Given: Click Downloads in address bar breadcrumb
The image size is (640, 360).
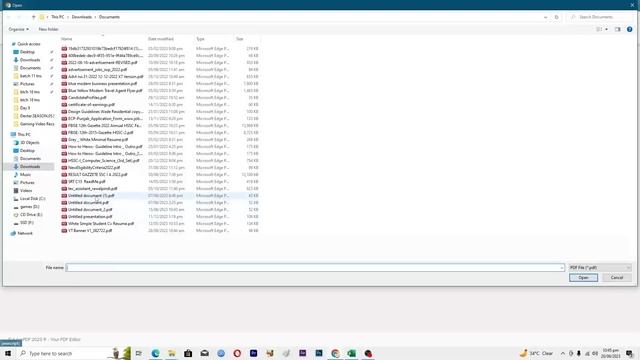Looking at the screenshot, I should (82, 17).
